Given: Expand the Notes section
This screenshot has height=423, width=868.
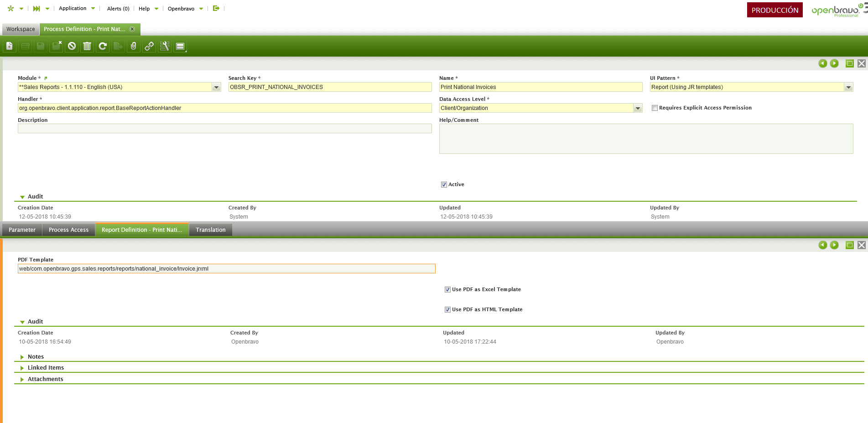Looking at the screenshot, I should pyautogui.click(x=36, y=357).
